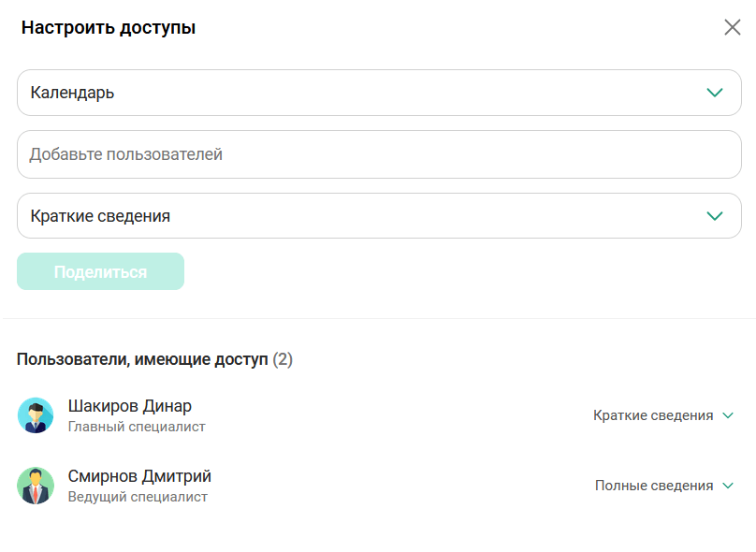Click Шакиров Динар's avatar picture
Viewport: 756px width, 552px height.
click(36, 414)
